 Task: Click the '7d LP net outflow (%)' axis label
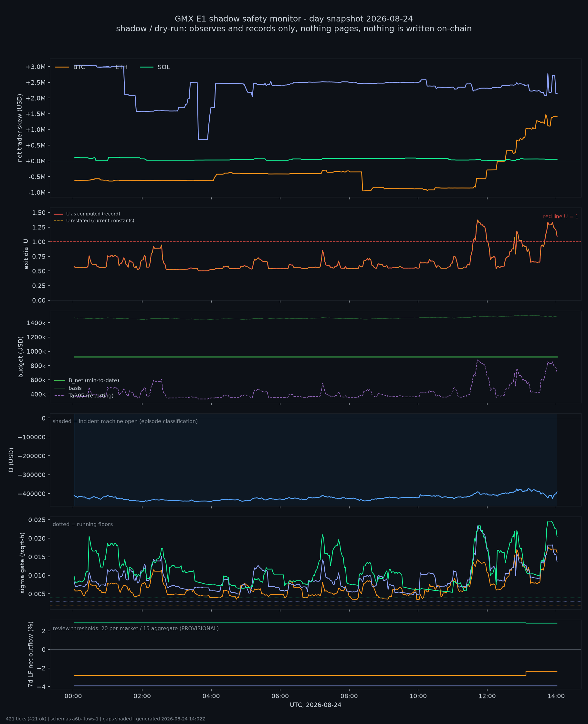click(30, 654)
